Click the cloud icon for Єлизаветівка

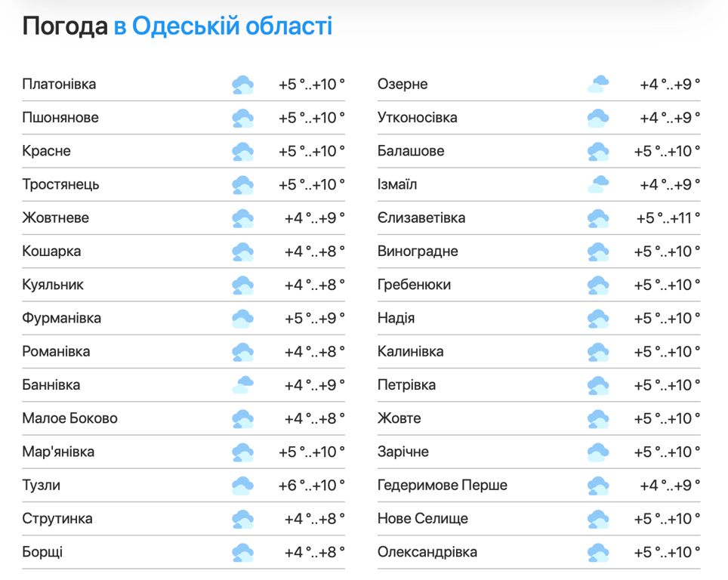597,218
